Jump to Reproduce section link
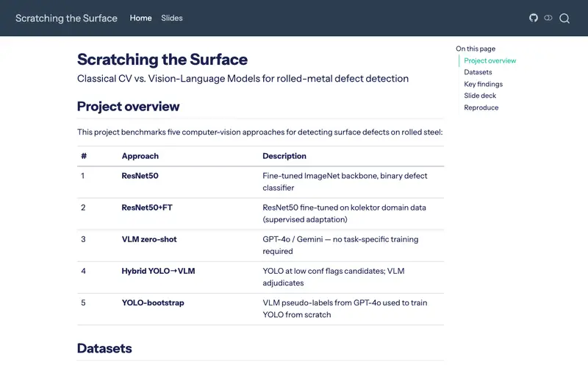Viewport: 588px width, 368px height. (x=481, y=107)
